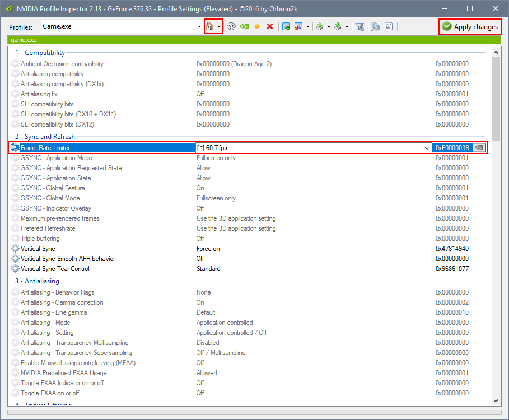Click the scan for modified profiles magnifier icon

376,26
